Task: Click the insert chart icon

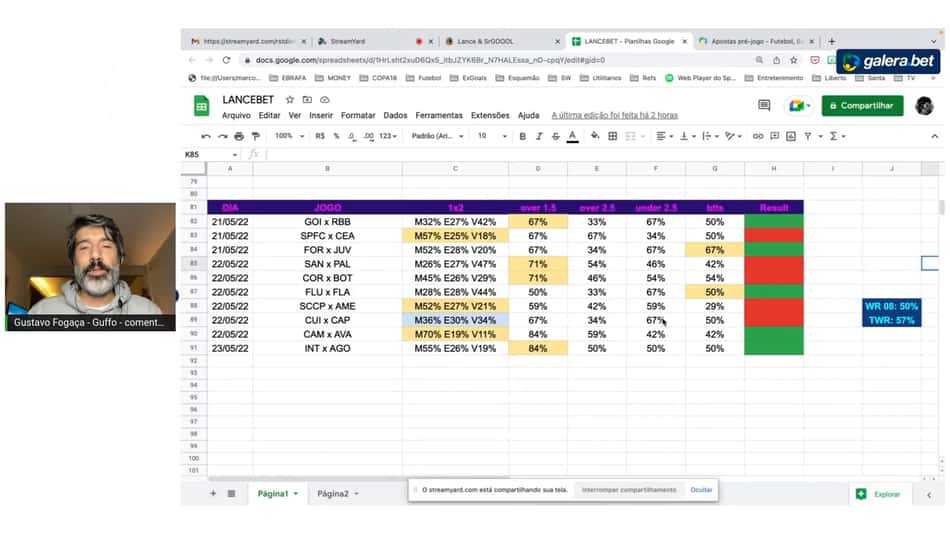Action: [x=791, y=136]
